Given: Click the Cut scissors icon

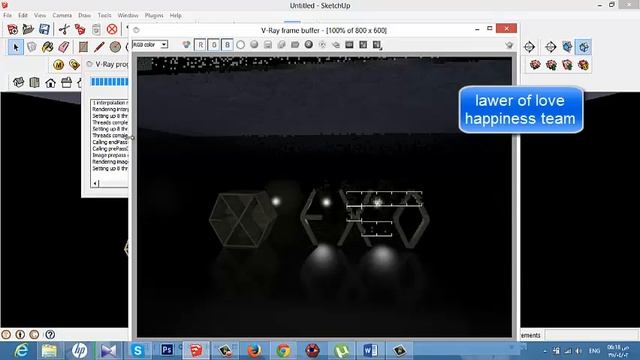Looking at the screenshot, I should (x=64, y=29).
